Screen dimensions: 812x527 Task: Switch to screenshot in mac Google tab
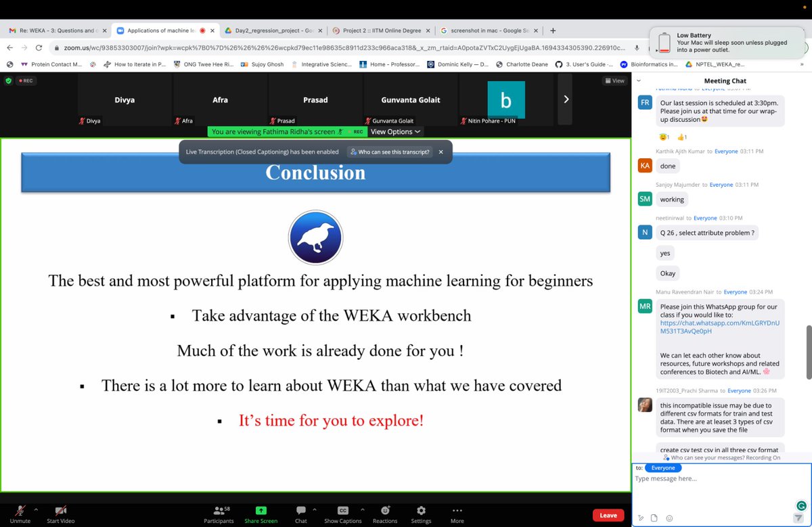click(x=489, y=30)
